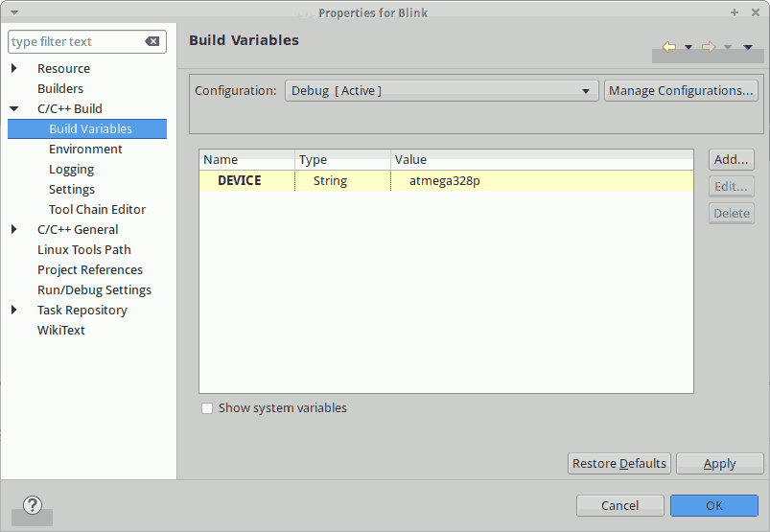The height and width of the screenshot is (532, 770).
Task: Click the Add... button
Action: (x=731, y=160)
